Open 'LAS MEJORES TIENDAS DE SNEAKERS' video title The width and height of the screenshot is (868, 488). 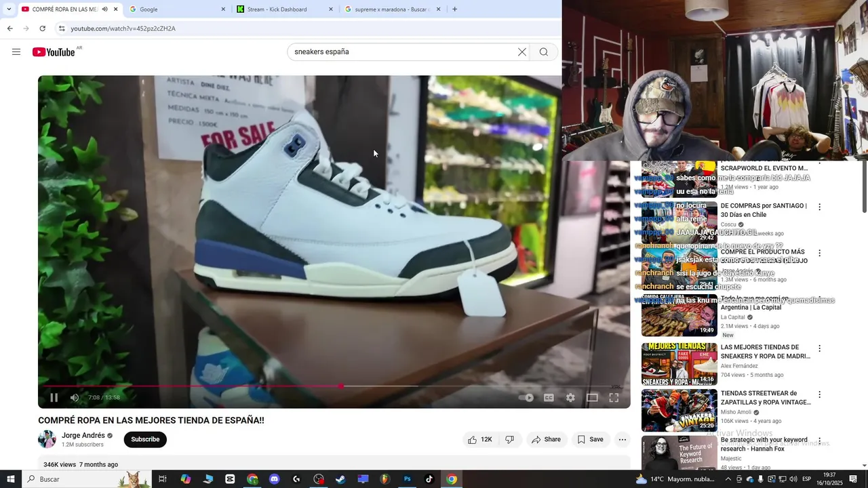pos(766,352)
